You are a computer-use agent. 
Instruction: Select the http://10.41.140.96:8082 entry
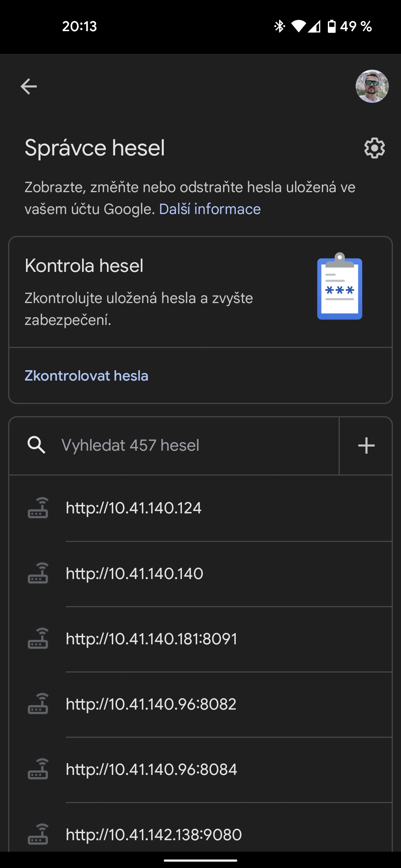(151, 704)
